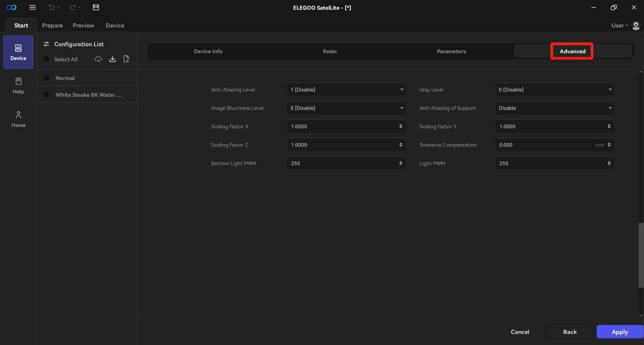
Task: Click the add new configuration file icon
Action: pos(126,59)
